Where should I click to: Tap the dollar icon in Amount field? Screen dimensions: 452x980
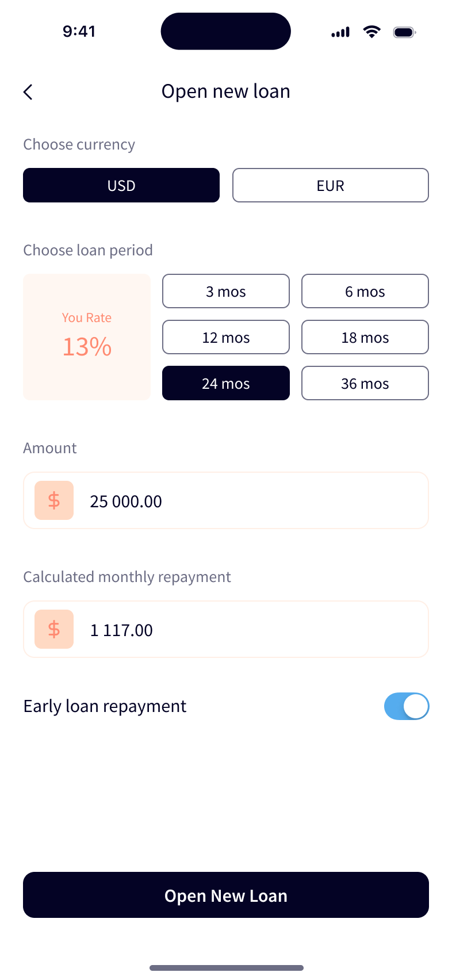[x=54, y=500]
